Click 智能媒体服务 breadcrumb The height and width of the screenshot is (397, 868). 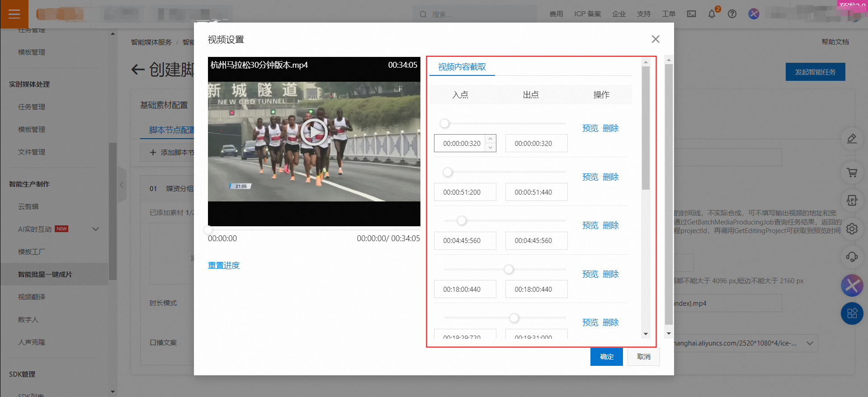tap(151, 42)
